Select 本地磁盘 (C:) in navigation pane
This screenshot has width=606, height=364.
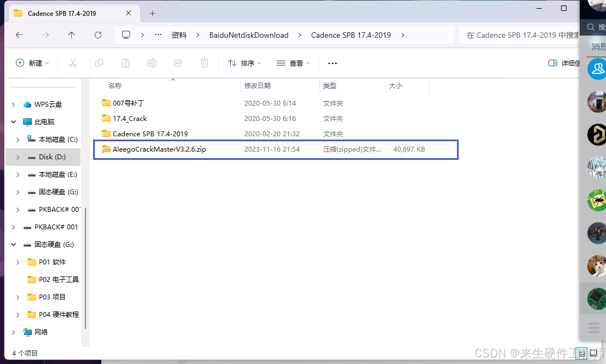pos(58,140)
